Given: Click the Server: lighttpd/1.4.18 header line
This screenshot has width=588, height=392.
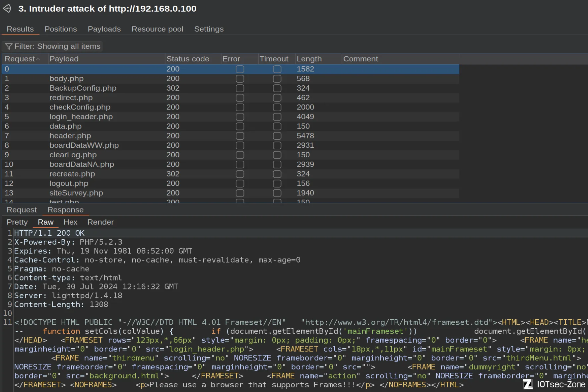Looking at the screenshot, I should click(x=68, y=295).
